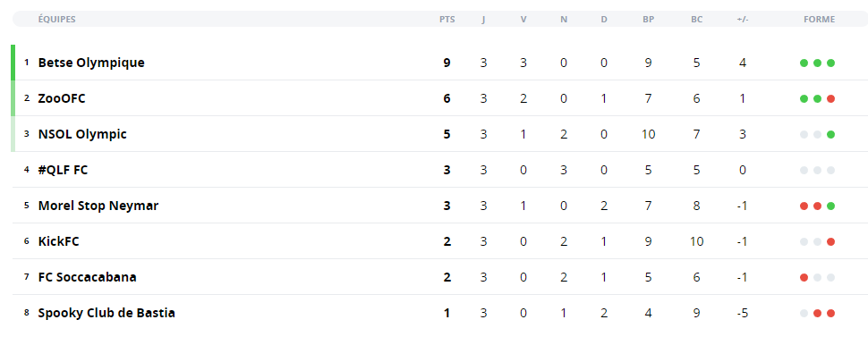Click Betse Olympique's first green form dot
Viewport: 868px width, 345px height.
coord(804,63)
